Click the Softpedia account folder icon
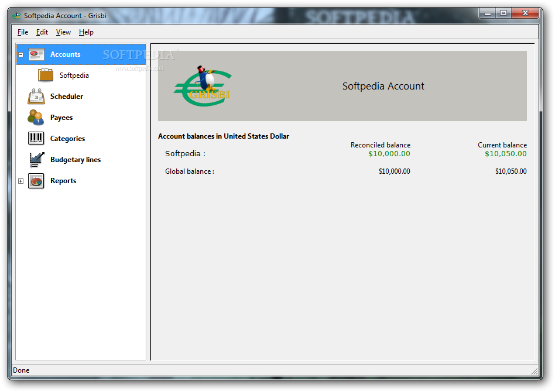This screenshot has height=392, width=555. 46,75
